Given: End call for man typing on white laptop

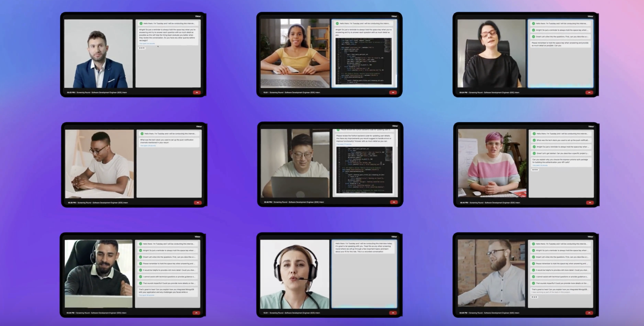Looking at the screenshot, I should 198,203.
